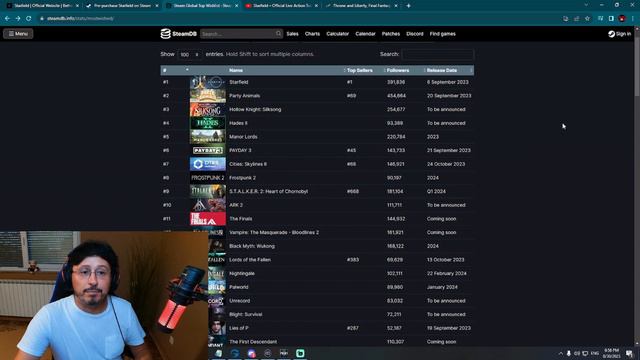Click the SteamDB logo in the header
The width and height of the screenshot is (640, 360).
click(178, 34)
